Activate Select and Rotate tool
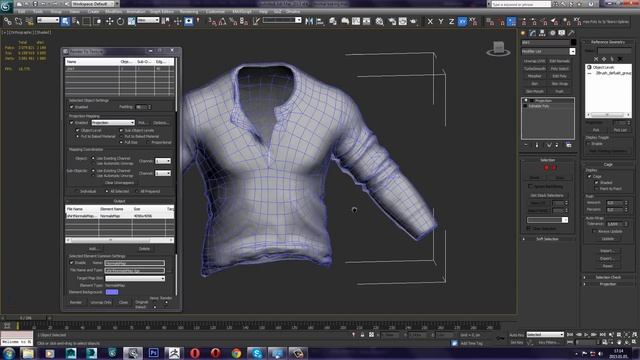640x360 pixels. [x=120, y=21]
